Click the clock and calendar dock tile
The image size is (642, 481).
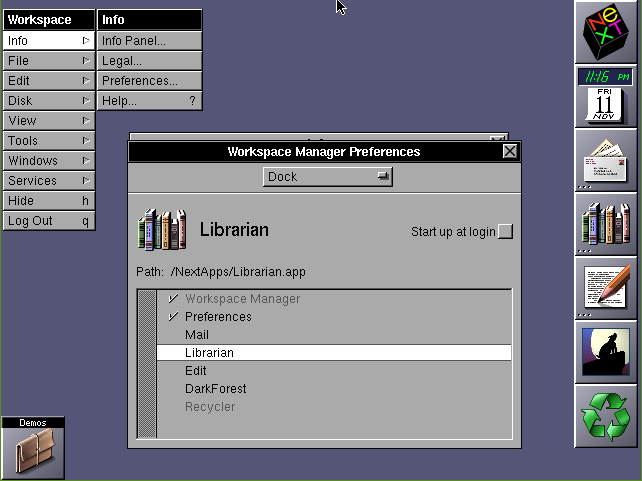(x=606, y=96)
